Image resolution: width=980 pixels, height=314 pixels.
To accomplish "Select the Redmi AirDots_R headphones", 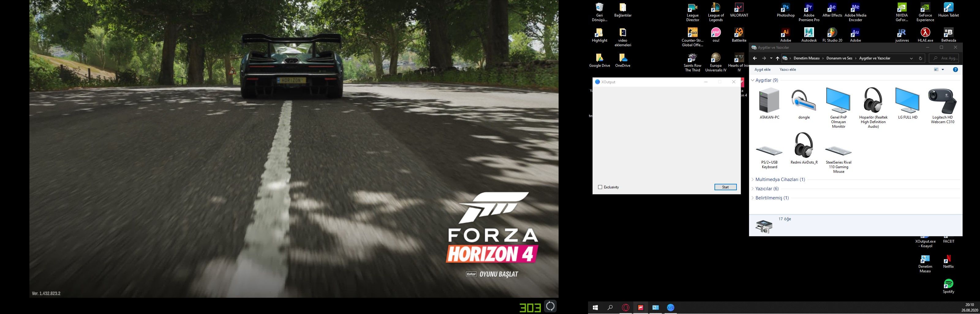I will tap(804, 149).
